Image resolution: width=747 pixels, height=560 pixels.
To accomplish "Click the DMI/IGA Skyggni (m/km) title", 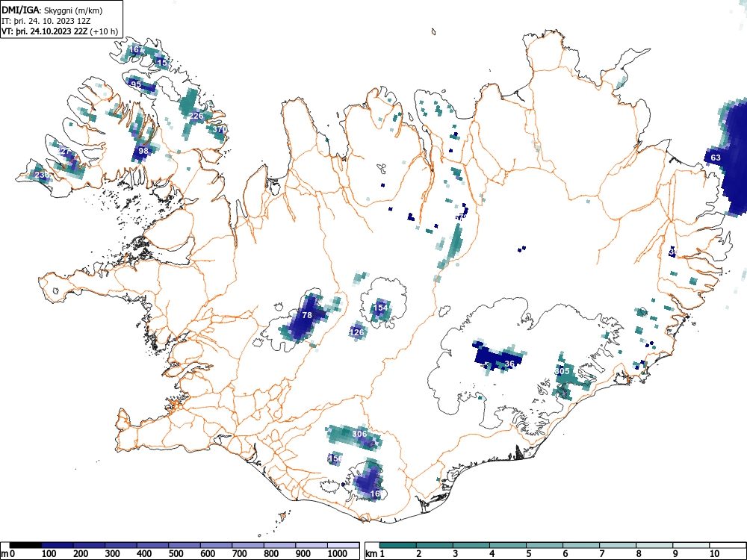I will [x=52, y=10].
